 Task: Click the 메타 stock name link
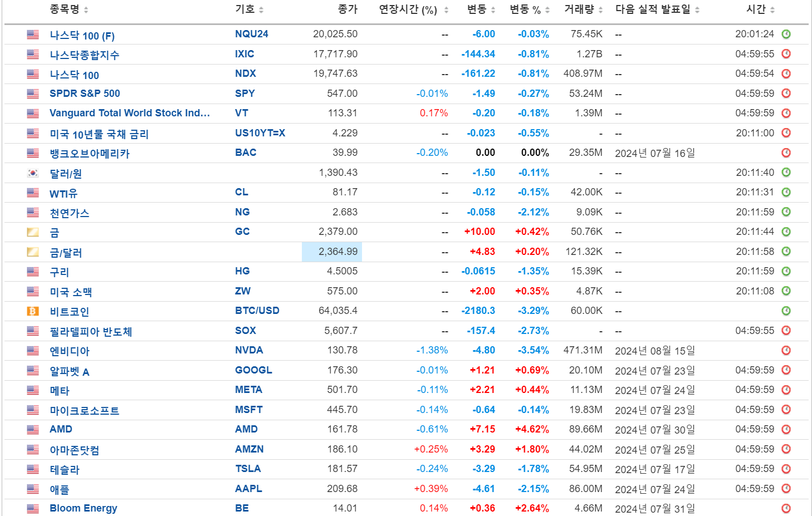(60, 390)
